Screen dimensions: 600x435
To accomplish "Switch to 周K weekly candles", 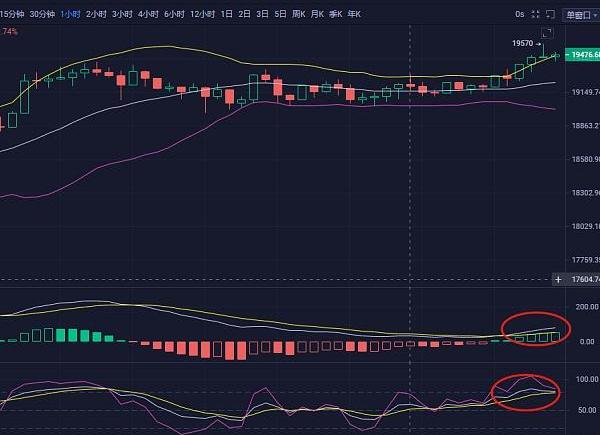I will [x=296, y=14].
